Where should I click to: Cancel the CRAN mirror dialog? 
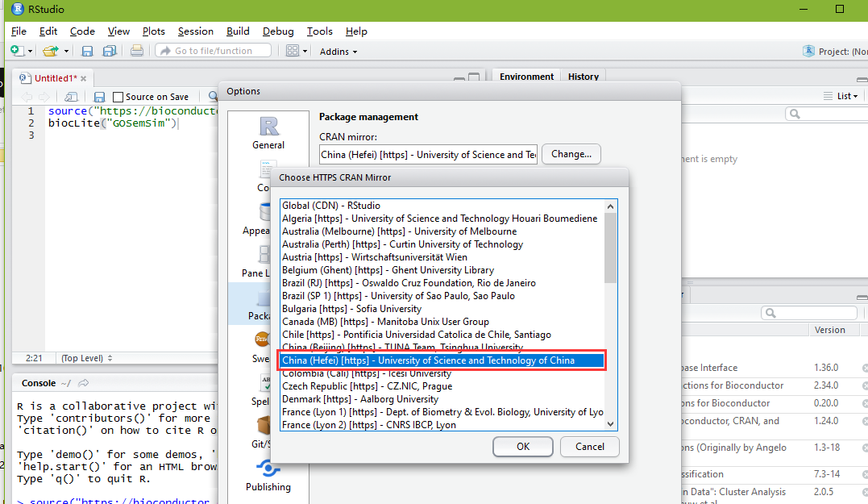point(590,447)
